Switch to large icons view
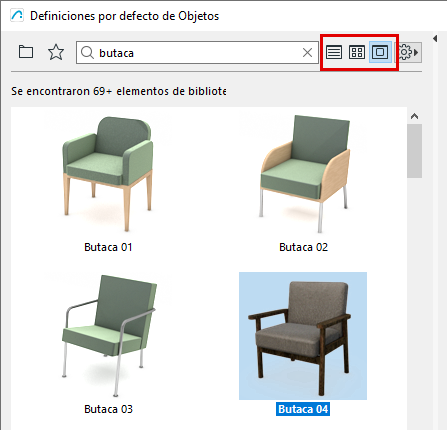The height and width of the screenshot is (430, 447). 380,52
